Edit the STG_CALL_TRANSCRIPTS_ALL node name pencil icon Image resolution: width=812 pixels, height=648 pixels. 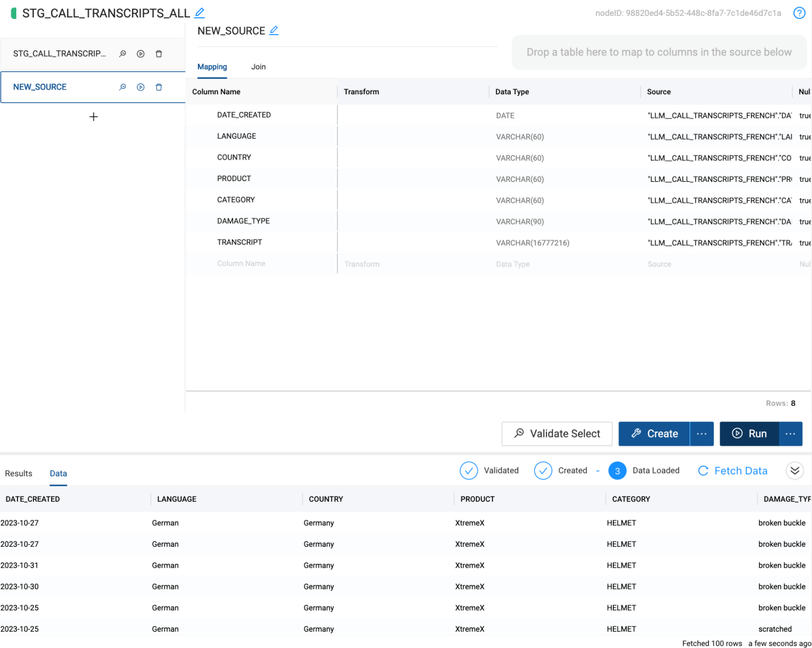pyautogui.click(x=199, y=13)
